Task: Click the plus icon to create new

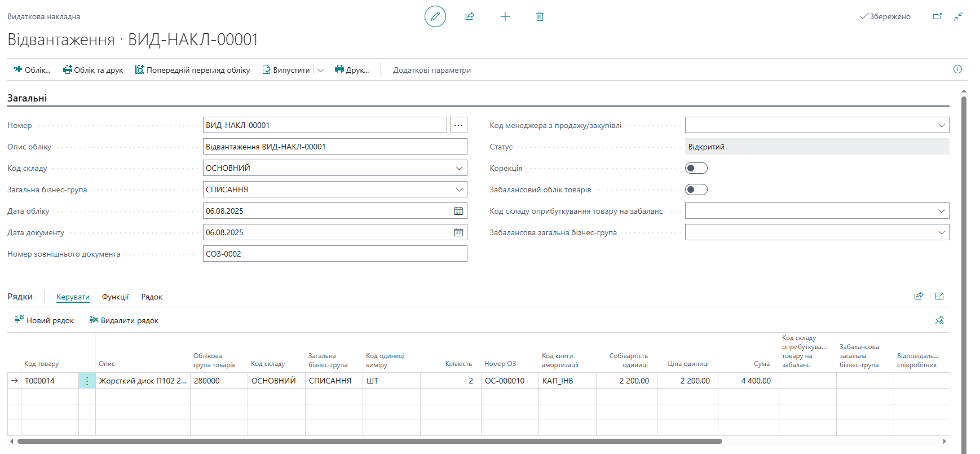Action: pyautogui.click(x=505, y=16)
